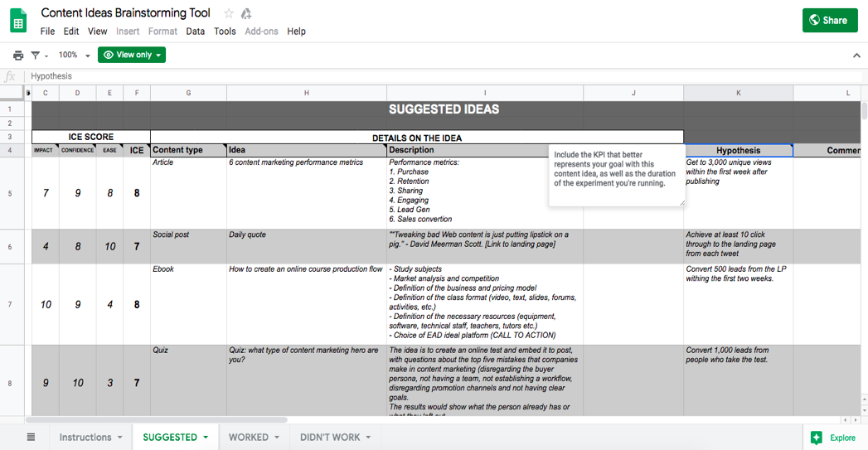868x450 pixels.
Task: Select the Idea header cell
Action: tap(306, 150)
